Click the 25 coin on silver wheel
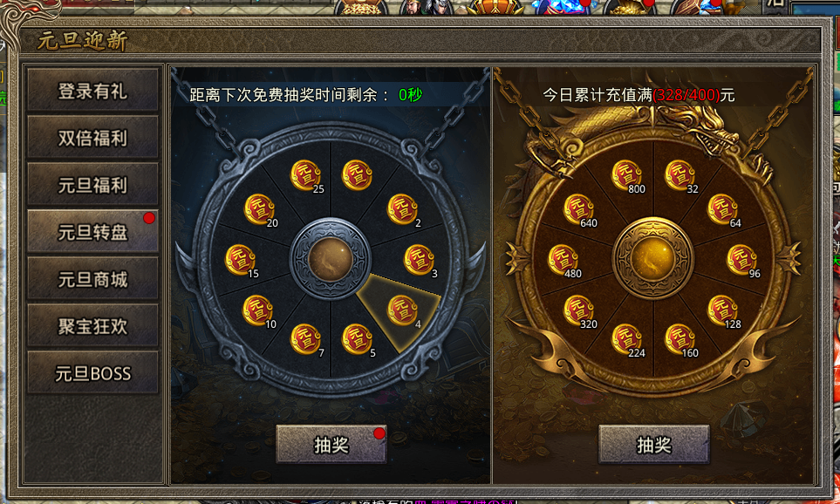Image resolution: width=840 pixels, height=504 pixels. tap(305, 175)
